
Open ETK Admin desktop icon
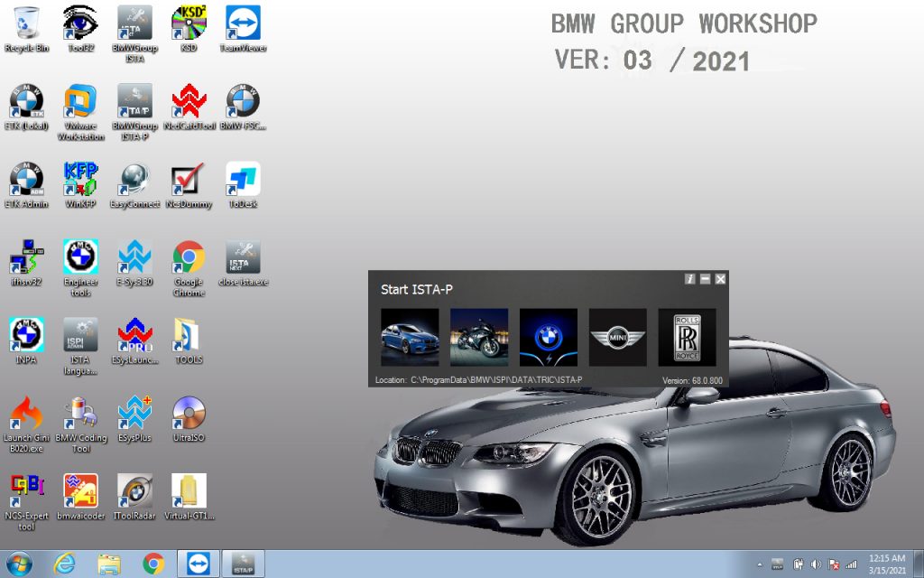pyautogui.click(x=26, y=185)
